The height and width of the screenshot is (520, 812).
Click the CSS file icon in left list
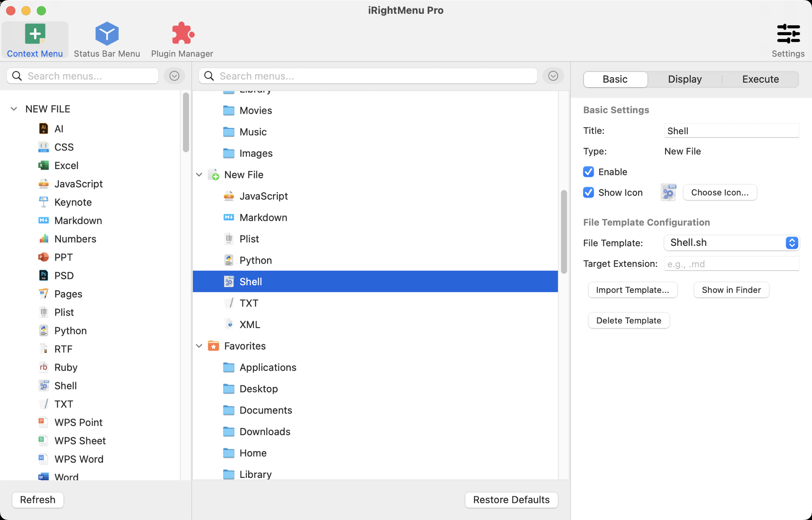(x=43, y=147)
